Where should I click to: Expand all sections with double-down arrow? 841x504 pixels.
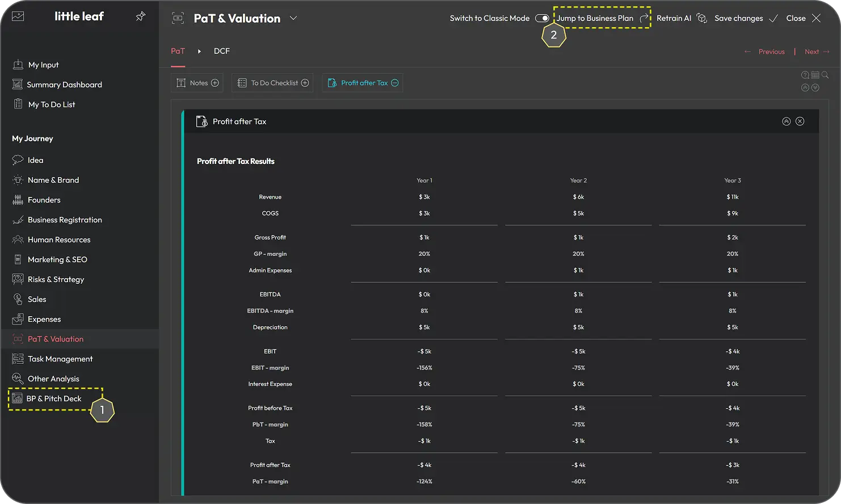click(815, 88)
